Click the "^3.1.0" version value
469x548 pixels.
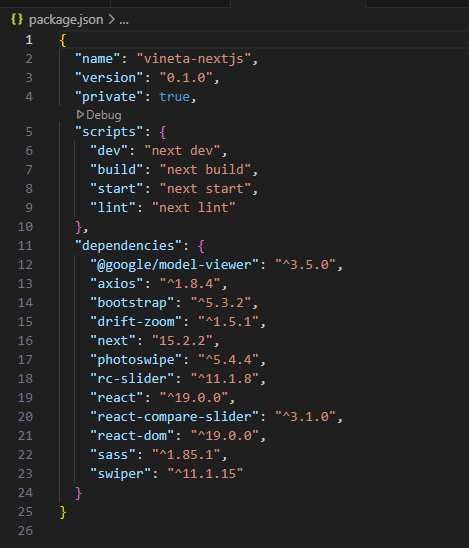305,417
